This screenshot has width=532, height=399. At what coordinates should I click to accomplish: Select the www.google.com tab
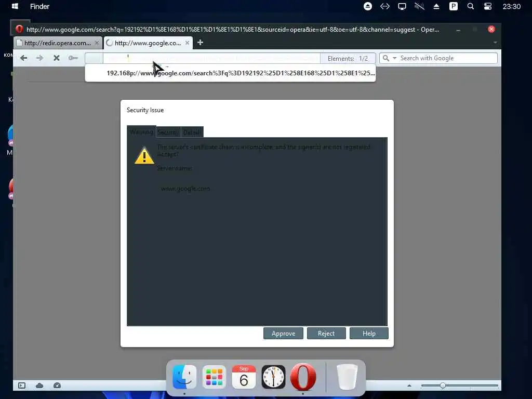pyautogui.click(x=147, y=43)
